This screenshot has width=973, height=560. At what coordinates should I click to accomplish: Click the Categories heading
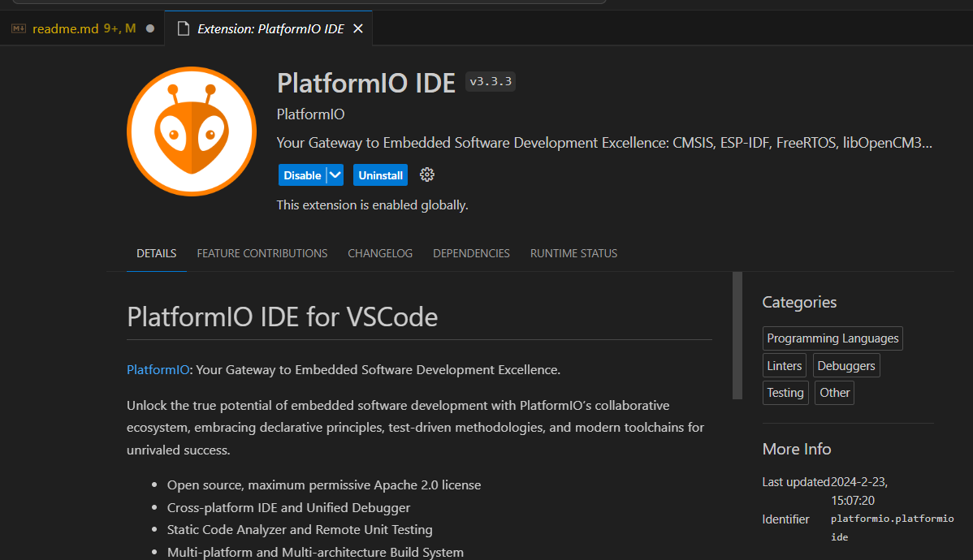[x=799, y=302]
